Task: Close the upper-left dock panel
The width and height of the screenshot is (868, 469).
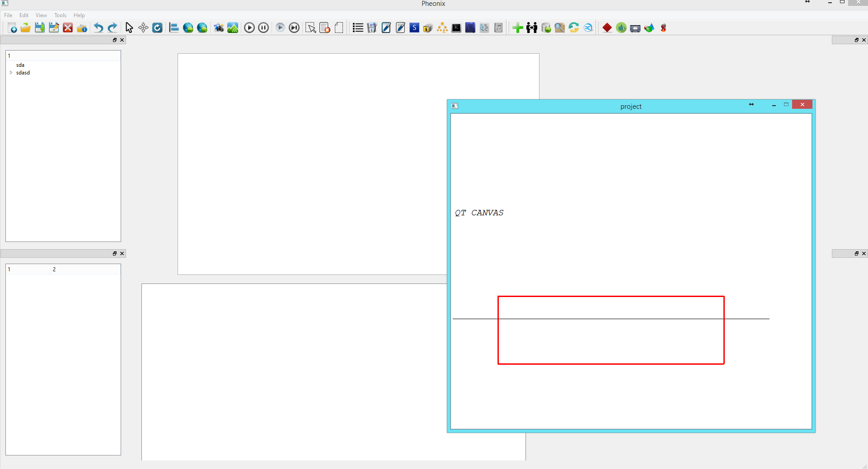Action: click(122, 40)
